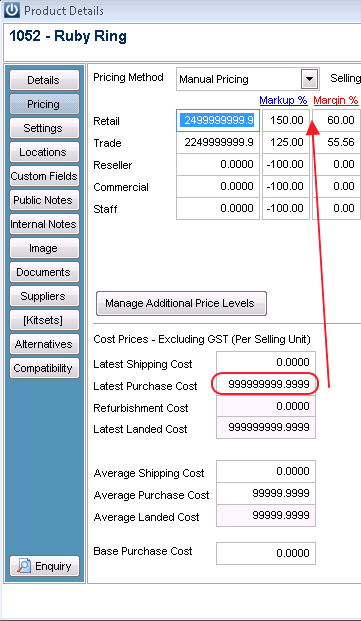Select the Retail price field

(218, 120)
